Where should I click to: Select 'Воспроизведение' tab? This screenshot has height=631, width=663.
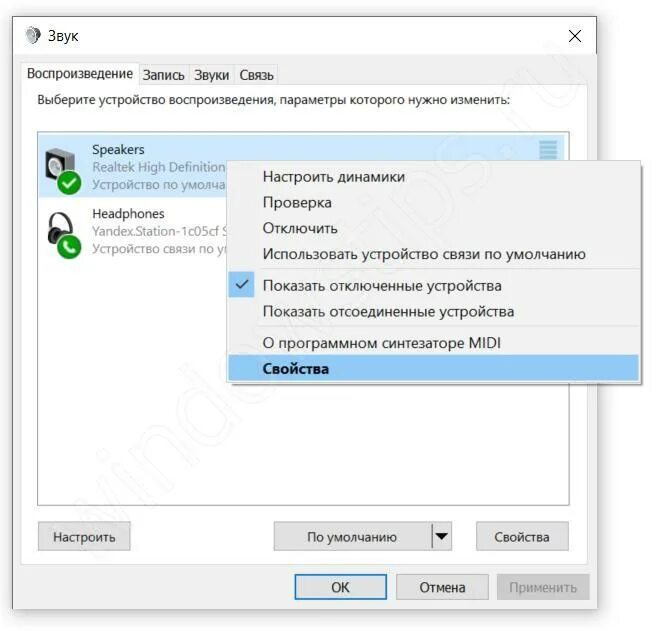[80, 74]
